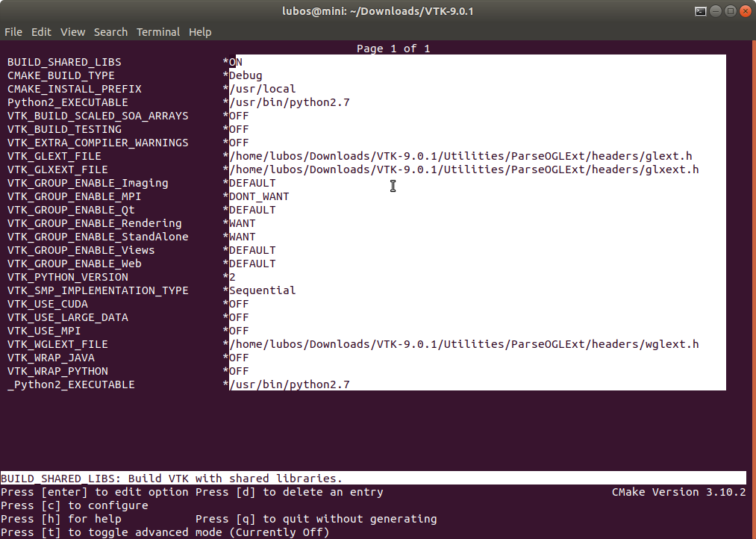756x539 pixels.
Task: Select the CMAKE_INSTALL_PREFIX entry
Action: click(x=74, y=89)
